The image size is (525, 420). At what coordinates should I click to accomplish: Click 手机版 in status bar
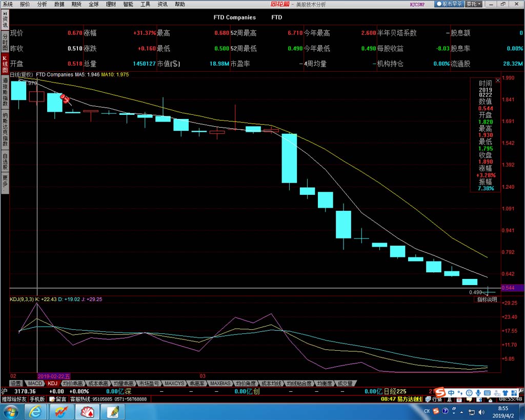[x=37, y=399]
